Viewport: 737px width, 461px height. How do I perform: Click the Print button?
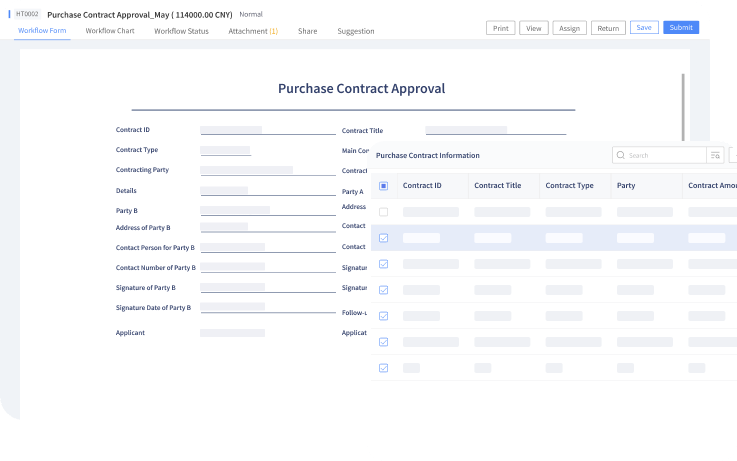[501, 28]
